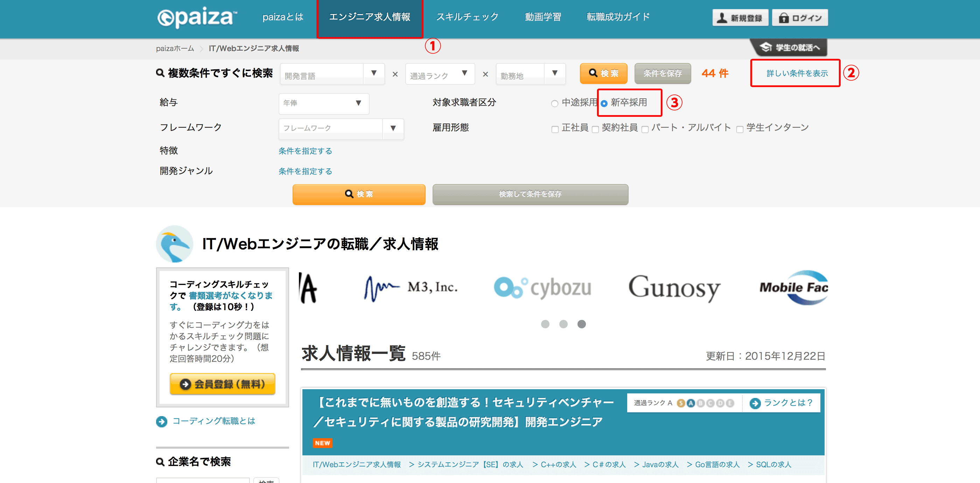Click the paiza logo in header

[197, 17]
